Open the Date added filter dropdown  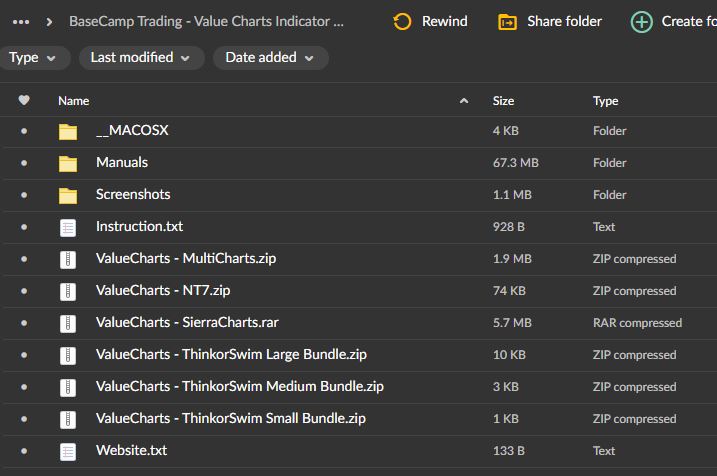[270, 58]
